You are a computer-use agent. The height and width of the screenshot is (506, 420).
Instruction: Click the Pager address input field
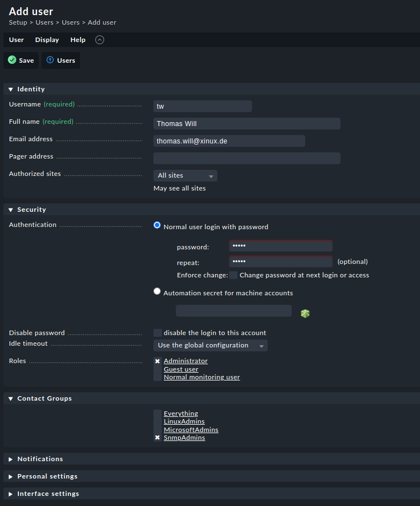pyautogui.click(x=246, y=159)
